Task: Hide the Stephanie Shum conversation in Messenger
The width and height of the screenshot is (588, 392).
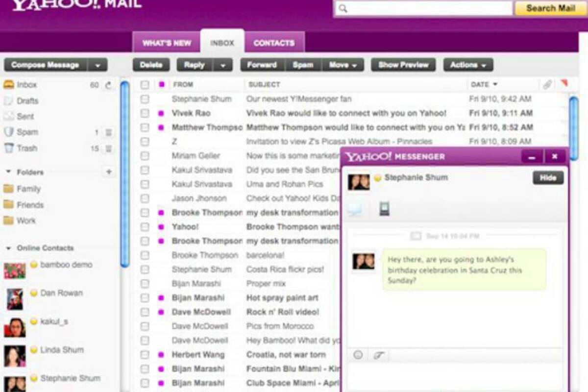Action: 548,178
